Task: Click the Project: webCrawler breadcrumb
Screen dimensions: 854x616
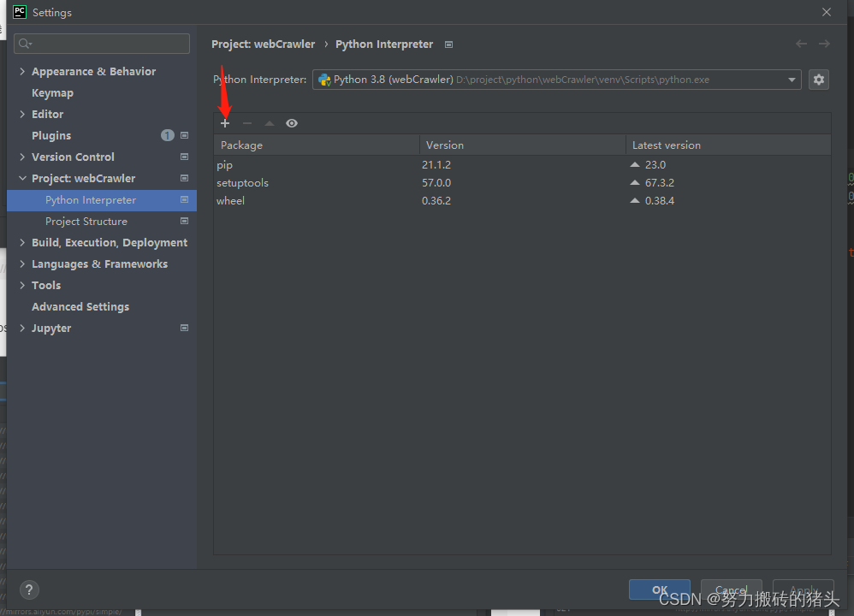Action: [263, 44]
